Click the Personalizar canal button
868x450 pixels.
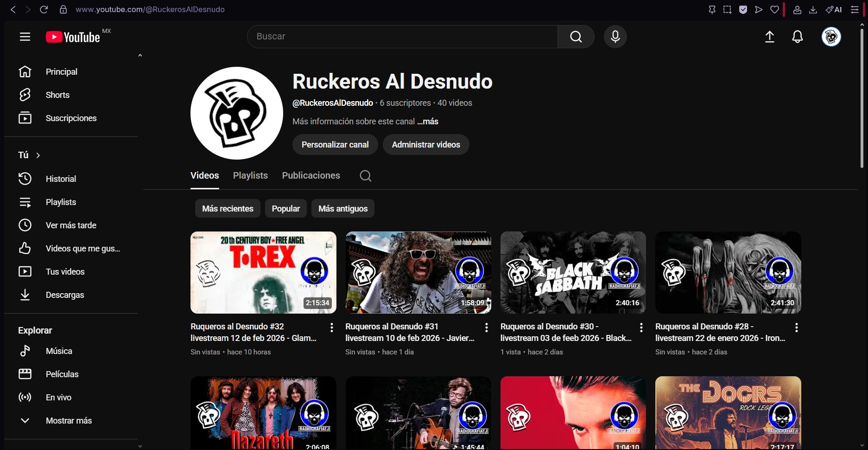(x=335, y=144)
